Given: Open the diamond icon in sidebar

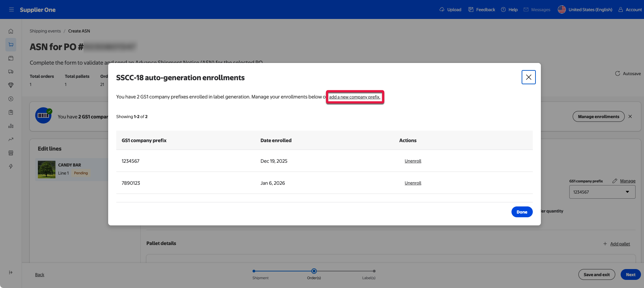Looking at the screenshot, I should point(11,85).
